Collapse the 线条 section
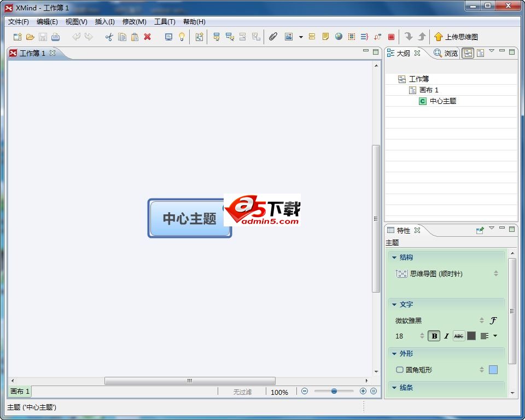 pyautogui.click(x=394, y=388)
